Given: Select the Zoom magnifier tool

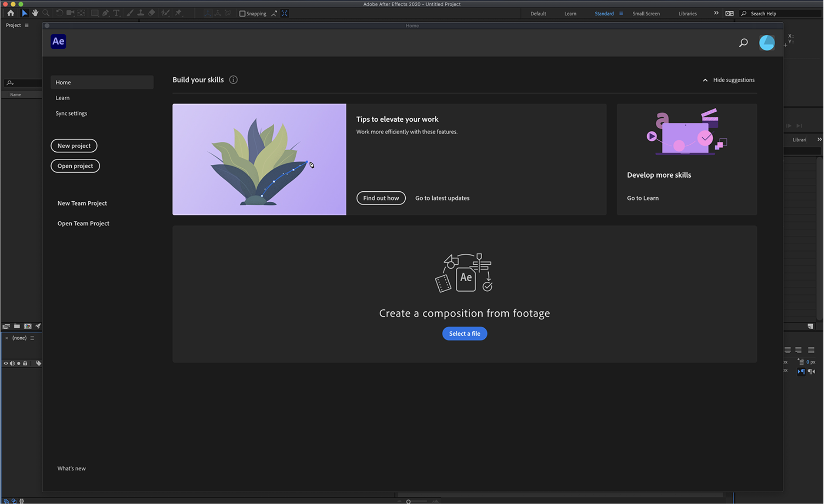Looking at the screenshot, I should click(x=46, y=13).
